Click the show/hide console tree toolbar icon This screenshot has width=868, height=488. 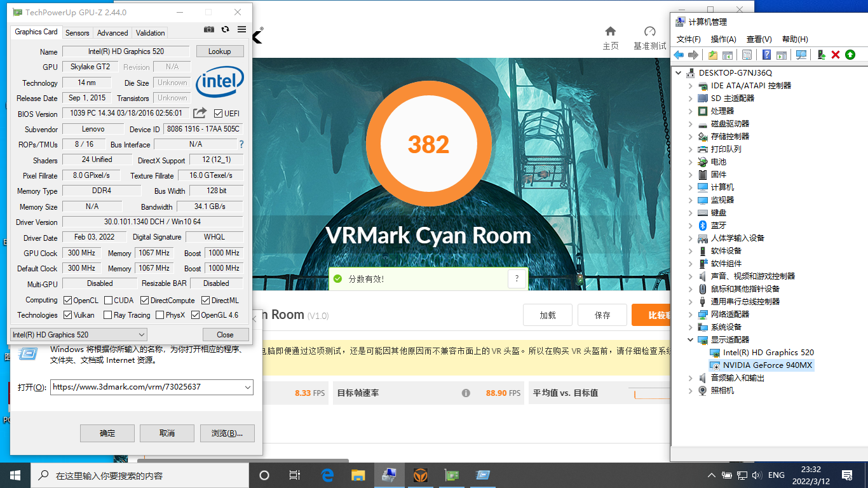(x=728, y=55)
